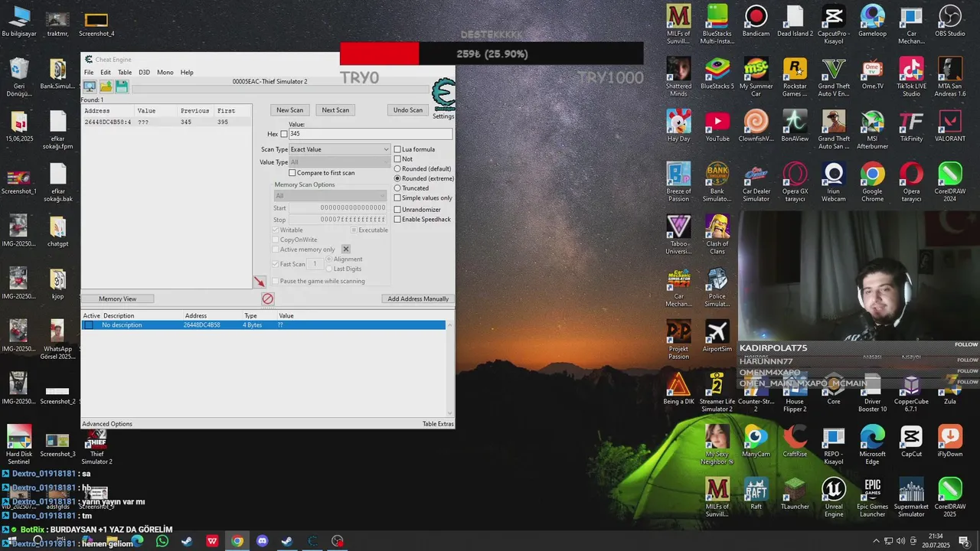
Task: Open the process list computer icon
Action: coord(90,86)
